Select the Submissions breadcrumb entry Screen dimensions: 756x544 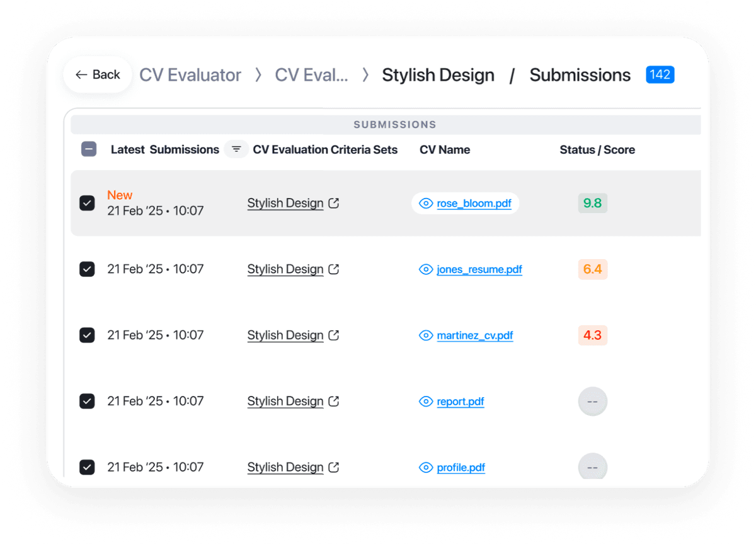580,74
